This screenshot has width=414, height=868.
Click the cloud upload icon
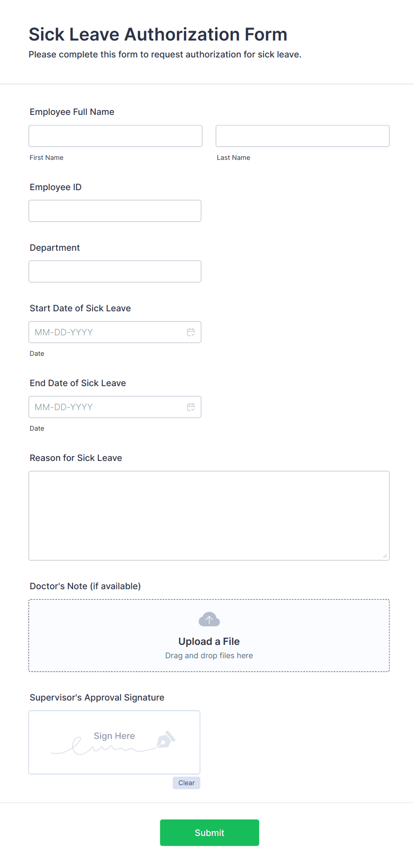click(x=209, y=619)
